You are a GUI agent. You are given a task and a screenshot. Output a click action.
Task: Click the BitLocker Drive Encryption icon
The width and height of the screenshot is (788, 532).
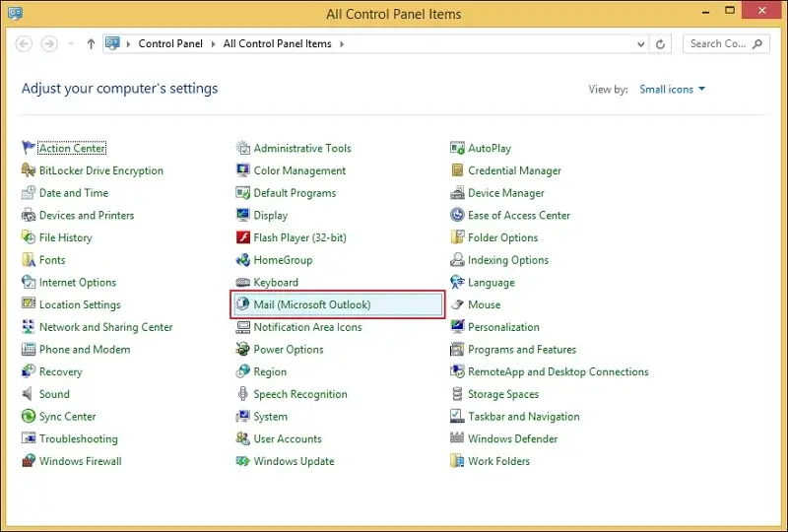[29, 170]
